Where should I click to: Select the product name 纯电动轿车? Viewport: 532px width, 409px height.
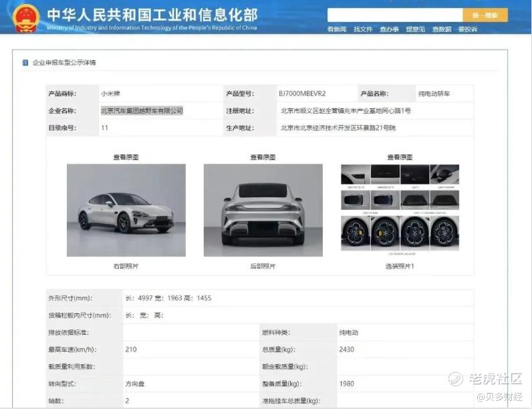click(x=434, y=94)
